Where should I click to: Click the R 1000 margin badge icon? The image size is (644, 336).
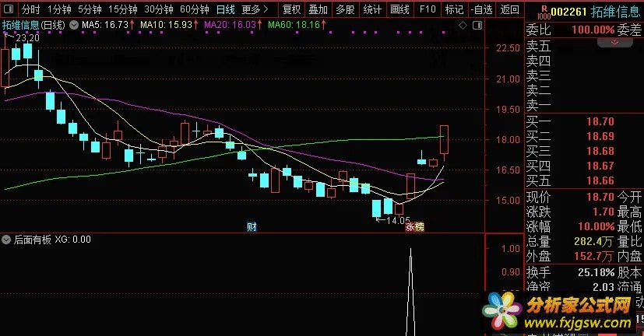click(544, 12)
